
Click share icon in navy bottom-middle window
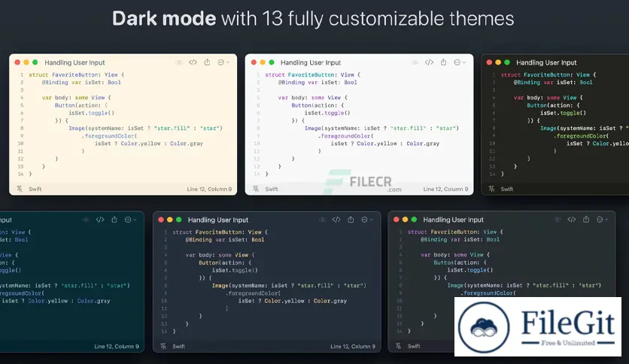[x=351, y=220]
